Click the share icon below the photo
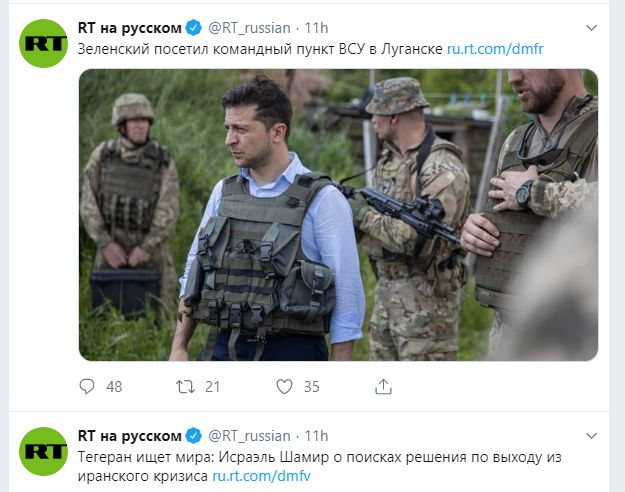The width and height of the screenshot is (625, 492). pyautogui.click(x=383, y=386)
